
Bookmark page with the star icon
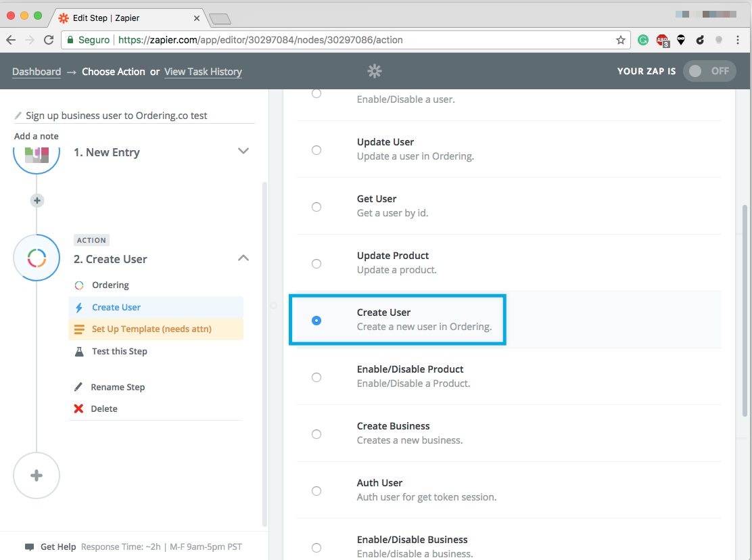click(x=621, y=40)
